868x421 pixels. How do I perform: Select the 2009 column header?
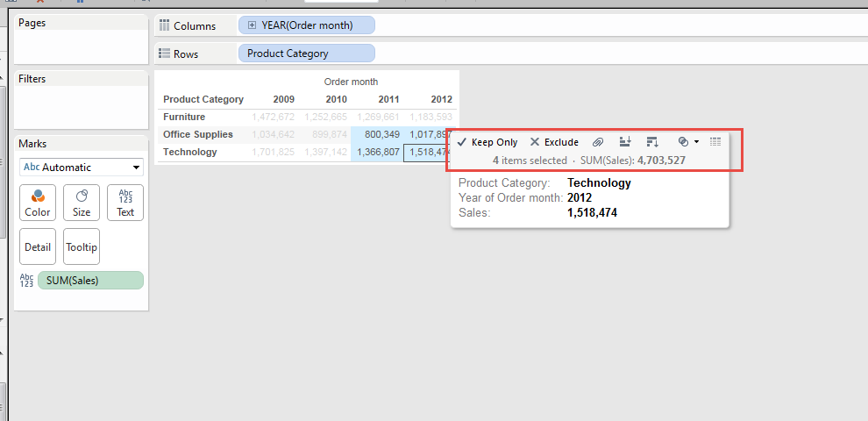click(x=284, y=100)
